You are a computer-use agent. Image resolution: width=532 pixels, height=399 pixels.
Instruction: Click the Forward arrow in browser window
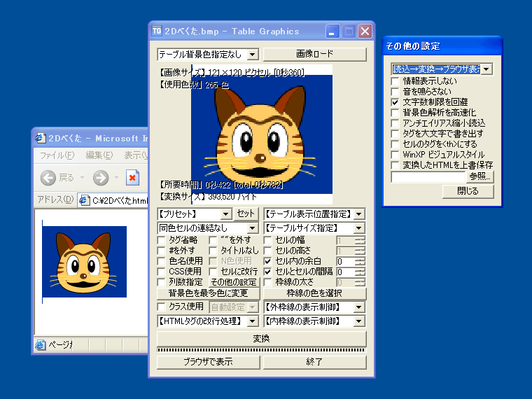tap(101, 178)
